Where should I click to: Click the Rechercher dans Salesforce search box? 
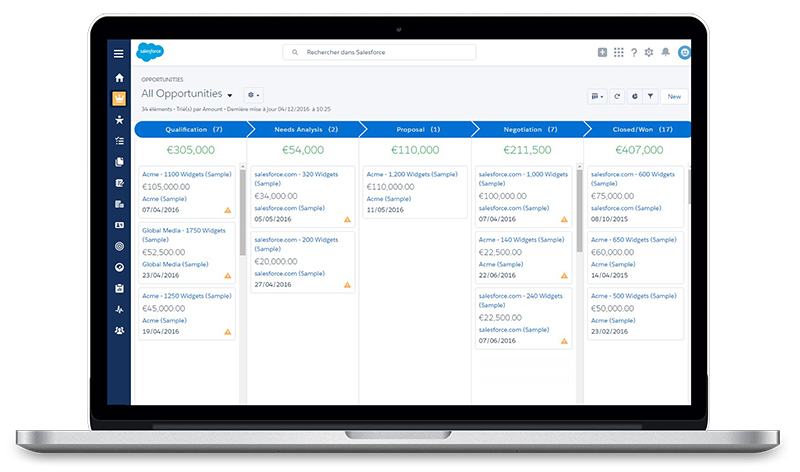(x=379, y=53)
